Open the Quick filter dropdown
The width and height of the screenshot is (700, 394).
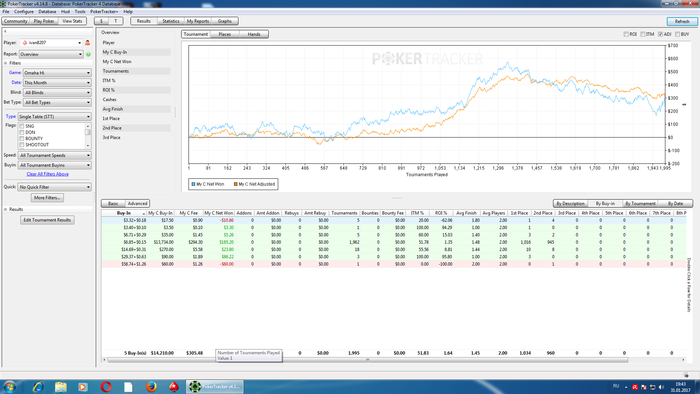(54, 187)
